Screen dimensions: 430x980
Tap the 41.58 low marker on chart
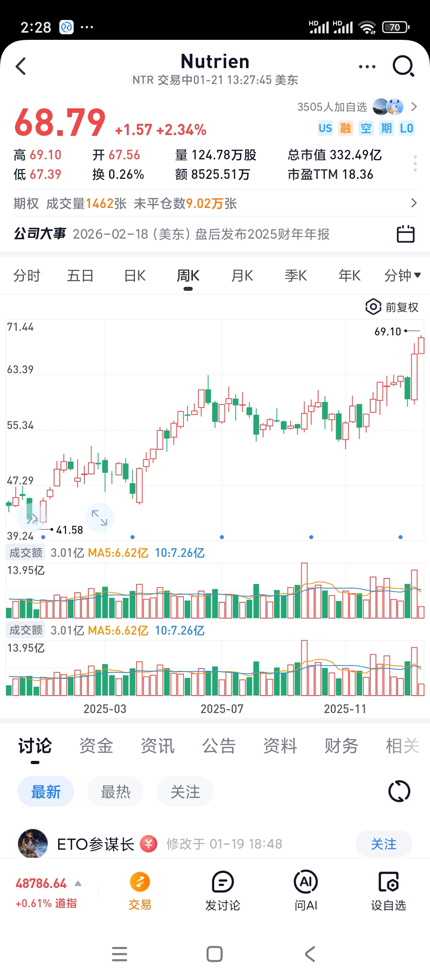pyautogui.click(x=70, y=530)
